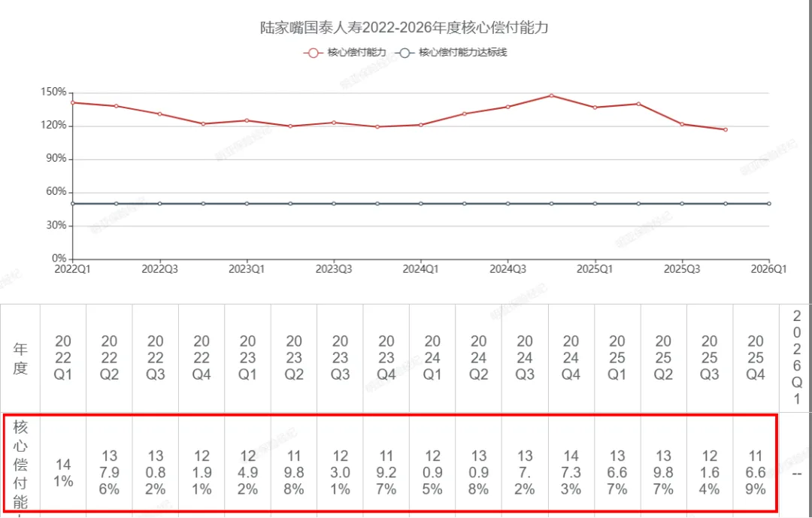Click the chart title 陆家嘴国泰人寿2022-2026年度核心偿付能力

[404, 27]
